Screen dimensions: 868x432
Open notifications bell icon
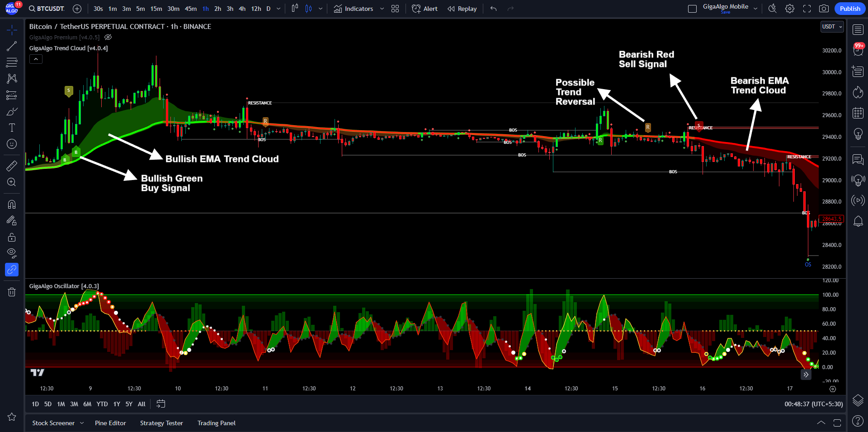(x=858, y=221)
